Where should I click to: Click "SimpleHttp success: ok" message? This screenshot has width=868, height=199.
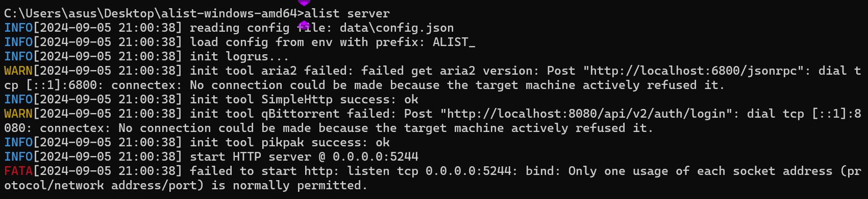coord(340,99)
